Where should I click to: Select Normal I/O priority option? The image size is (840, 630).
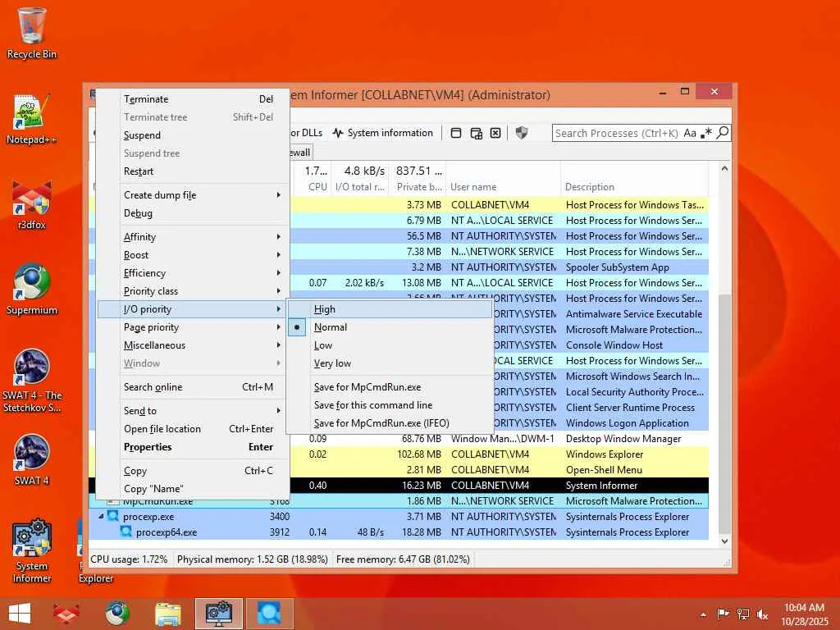click(x=390, y=327)
